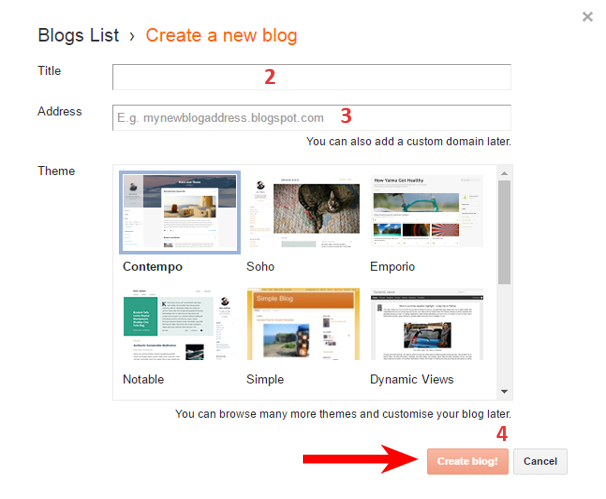Focus the Address input field

[x=312, y=118]
